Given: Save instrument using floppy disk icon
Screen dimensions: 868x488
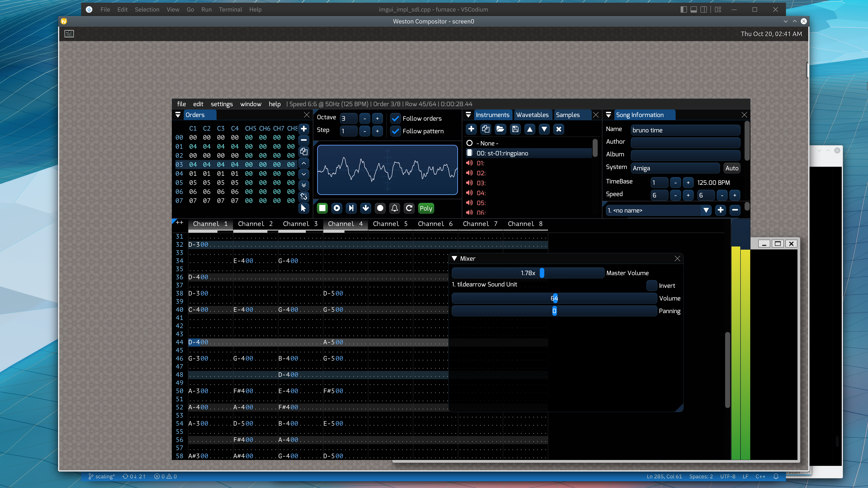Looking at the screenshot, I should [515, 129].
